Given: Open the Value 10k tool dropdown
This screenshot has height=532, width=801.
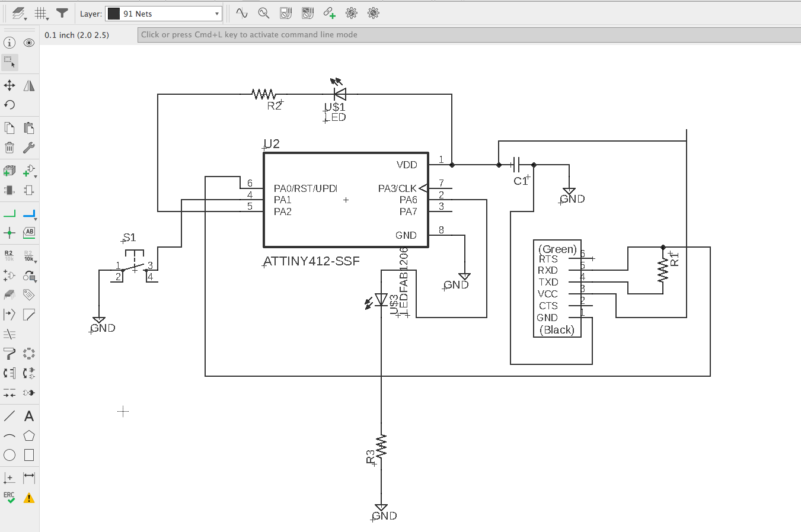Looking at the screenshot, I should [29, 256].
